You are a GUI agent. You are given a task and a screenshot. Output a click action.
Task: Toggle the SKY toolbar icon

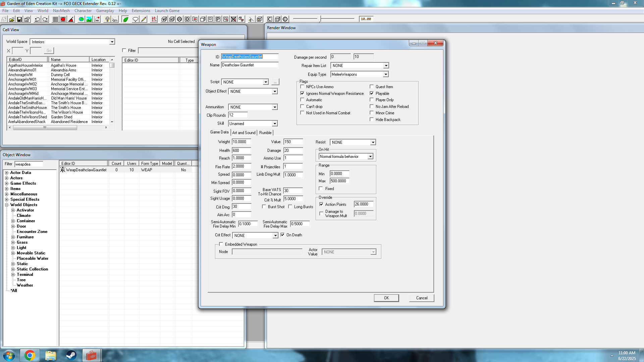pos(115,19)
